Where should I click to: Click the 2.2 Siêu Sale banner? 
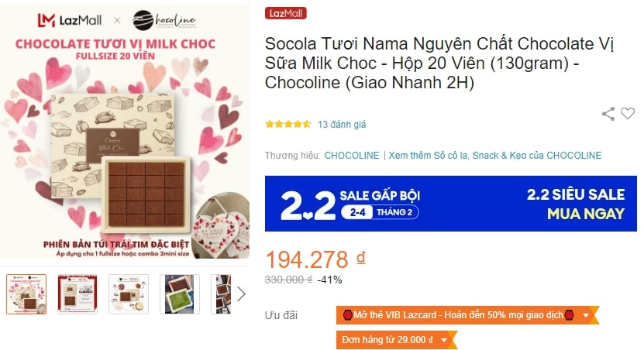coord(450,204)
